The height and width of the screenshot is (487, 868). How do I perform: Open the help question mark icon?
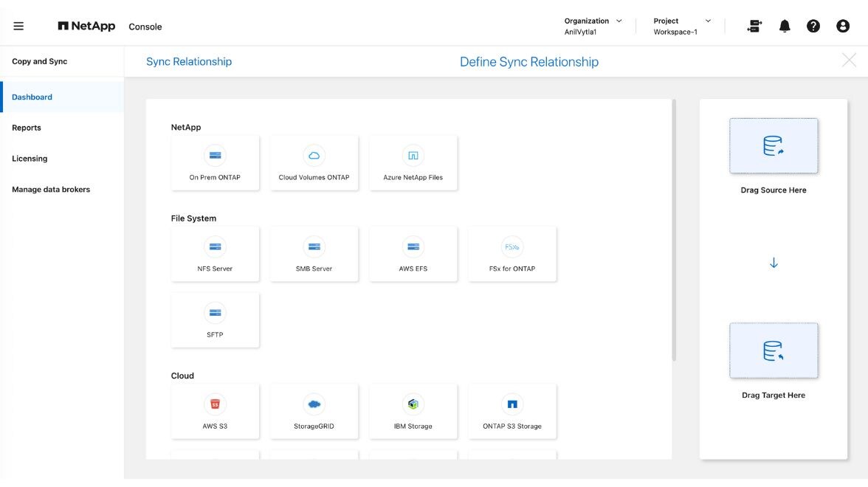pos(813,26)
